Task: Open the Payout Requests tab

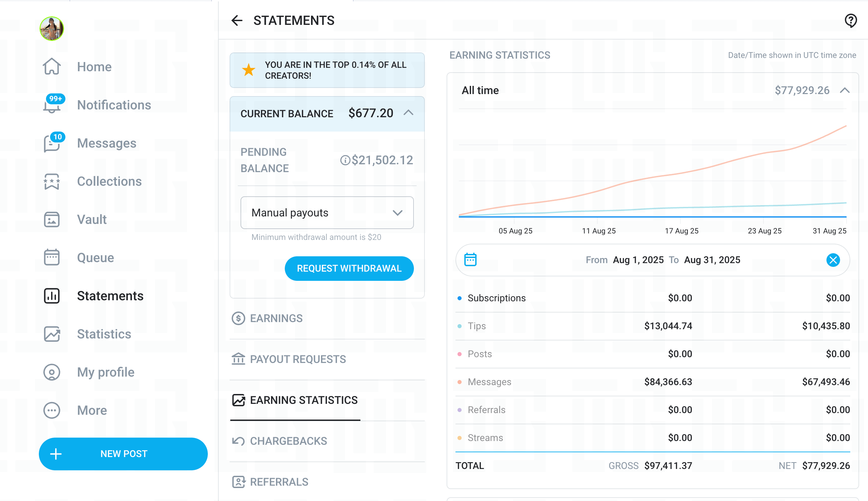Action: (297, 359)
